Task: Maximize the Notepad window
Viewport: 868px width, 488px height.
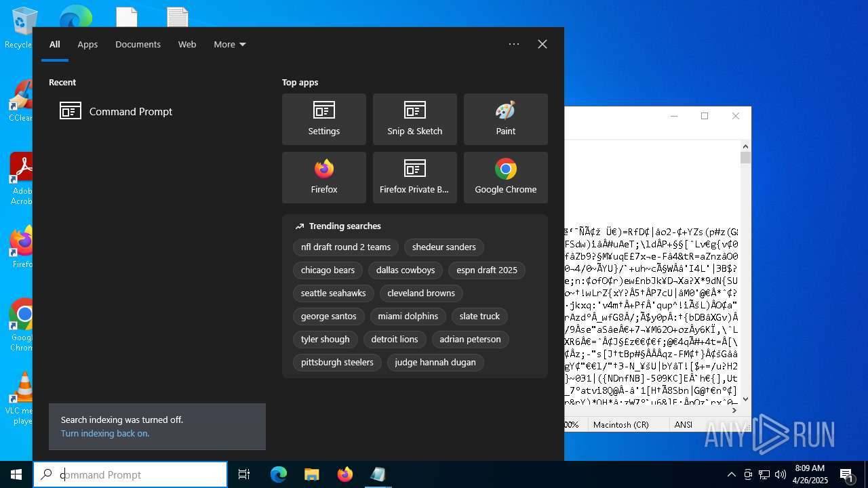Action: coord(705,116)
